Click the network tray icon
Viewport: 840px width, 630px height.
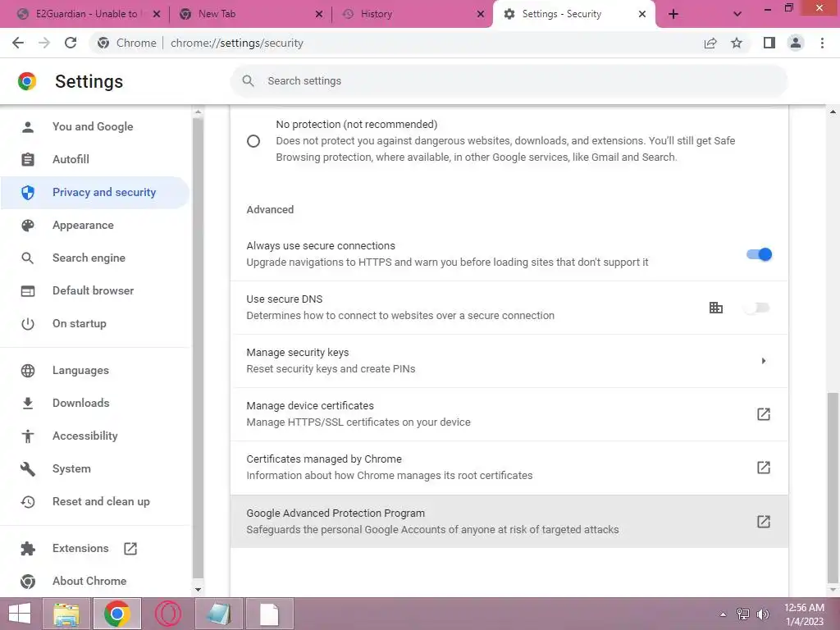743,614
